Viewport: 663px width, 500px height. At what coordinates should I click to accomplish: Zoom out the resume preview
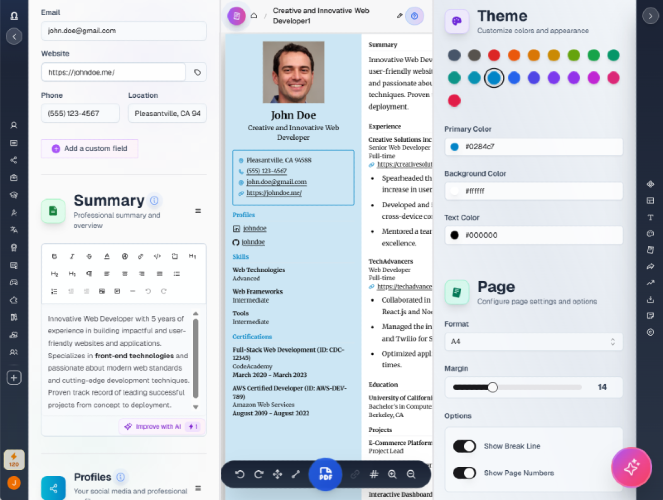[x=411, y=474]
